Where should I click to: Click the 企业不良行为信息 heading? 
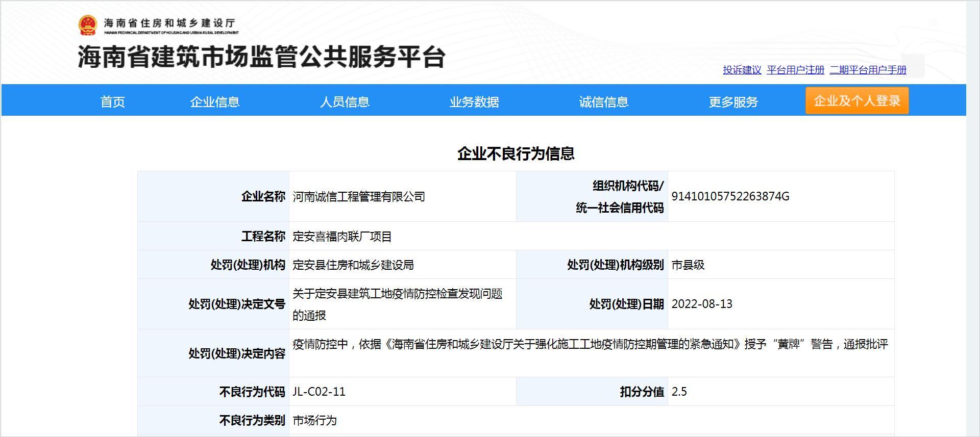click(x=516, y=153)
